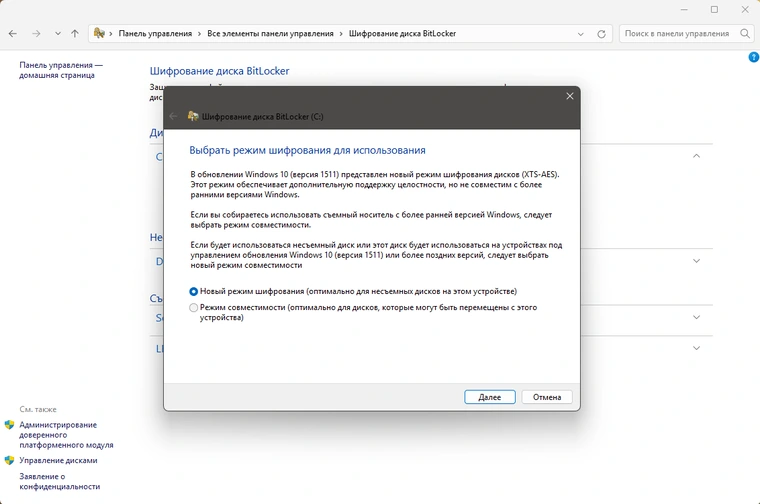Click the magnifier icon in the search box

pyautogui.click(x=744, y=33)
